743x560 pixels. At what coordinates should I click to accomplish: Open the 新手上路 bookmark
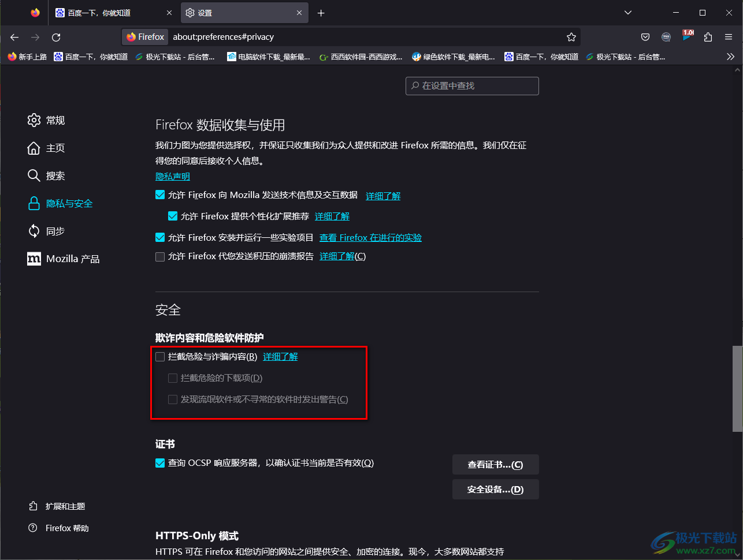(x=27, y=57)
